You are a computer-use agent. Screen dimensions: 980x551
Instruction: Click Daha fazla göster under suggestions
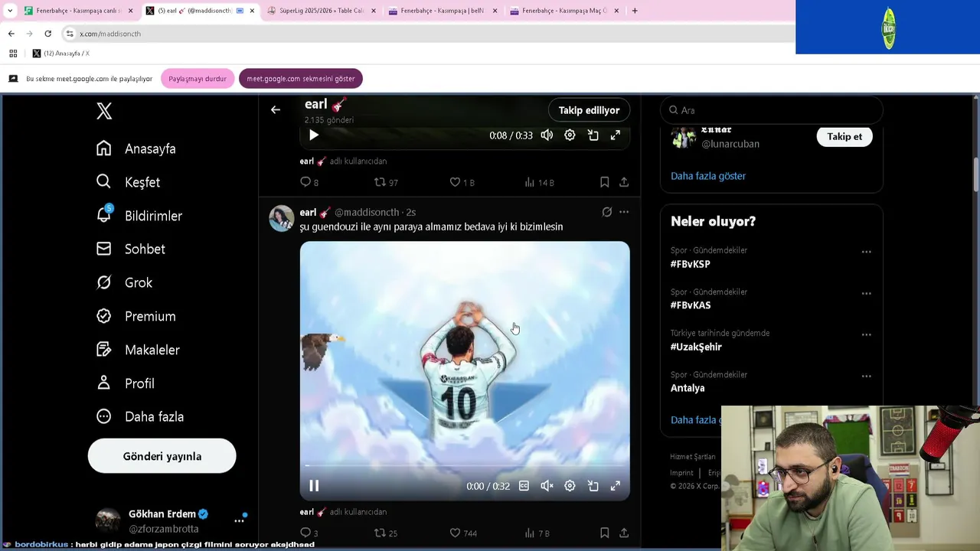pyautogui.click(x=708, y=176)
